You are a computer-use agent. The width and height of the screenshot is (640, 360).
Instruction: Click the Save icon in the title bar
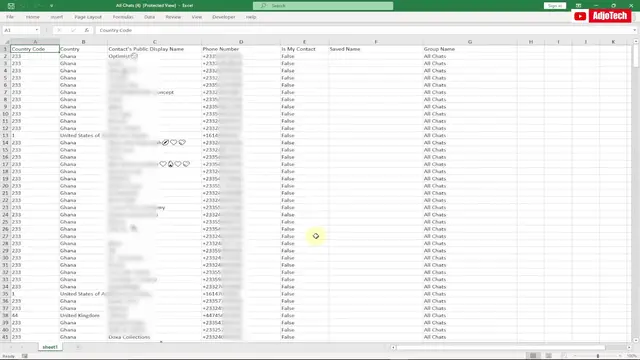11,6
